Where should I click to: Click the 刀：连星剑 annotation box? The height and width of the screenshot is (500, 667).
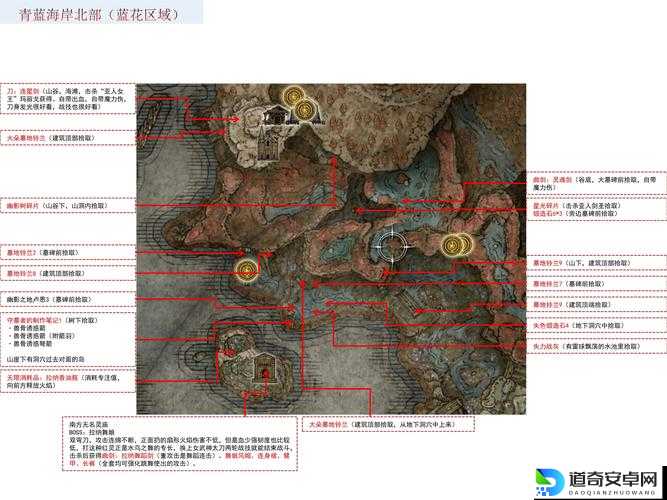coord(68,99)
